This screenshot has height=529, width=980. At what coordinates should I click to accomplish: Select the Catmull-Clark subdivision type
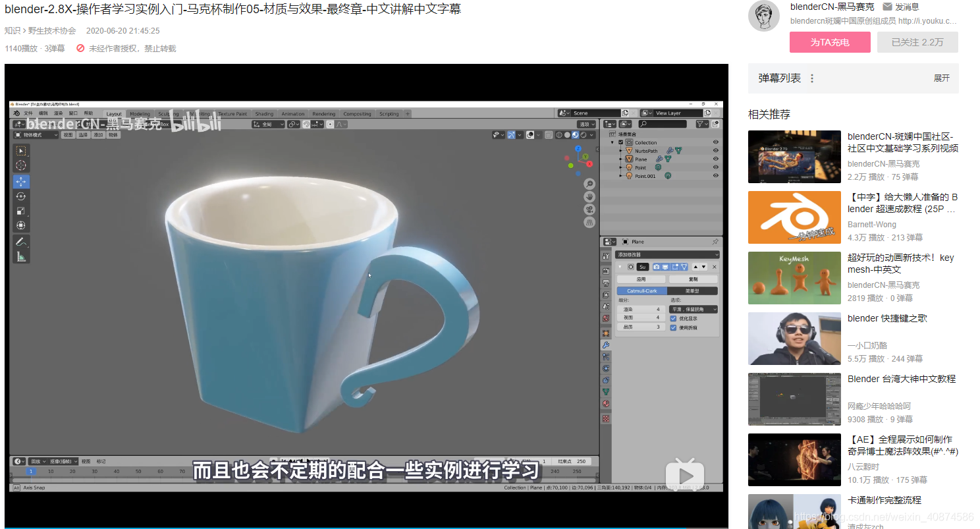click(x=642, y=291)
